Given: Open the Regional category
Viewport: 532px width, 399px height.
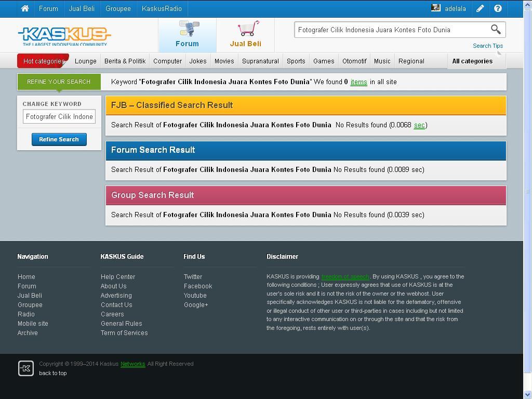Looking at the screenshot, I should (411, 61).
